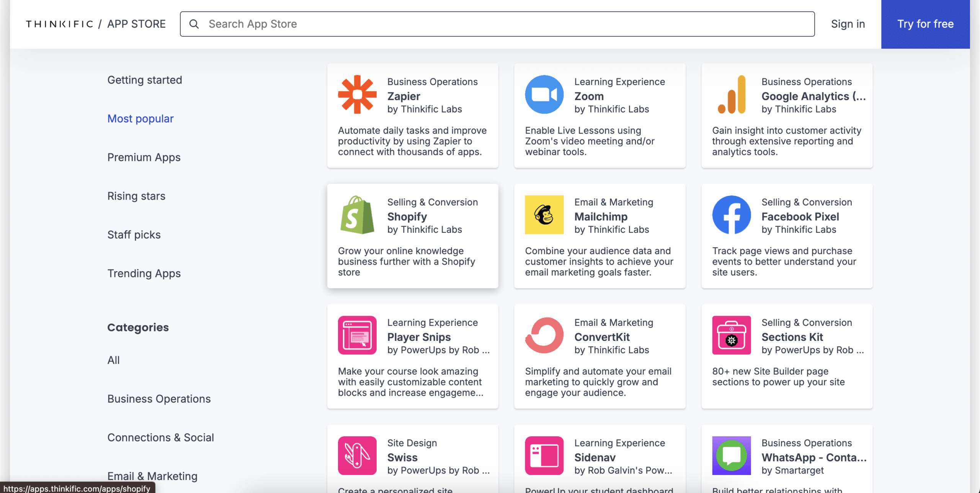Open Rising stars collection
Viewport: 980px width, 493px height.
click(x=136, y=196)
